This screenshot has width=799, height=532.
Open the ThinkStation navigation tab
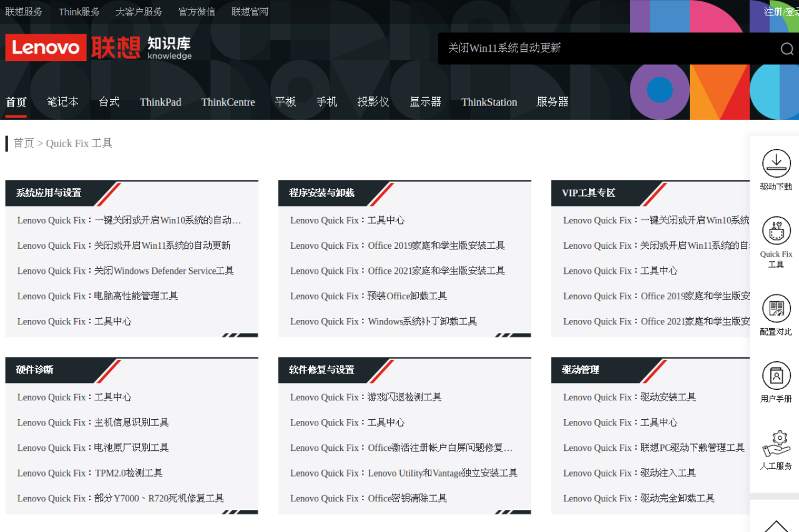pos(489,102)
